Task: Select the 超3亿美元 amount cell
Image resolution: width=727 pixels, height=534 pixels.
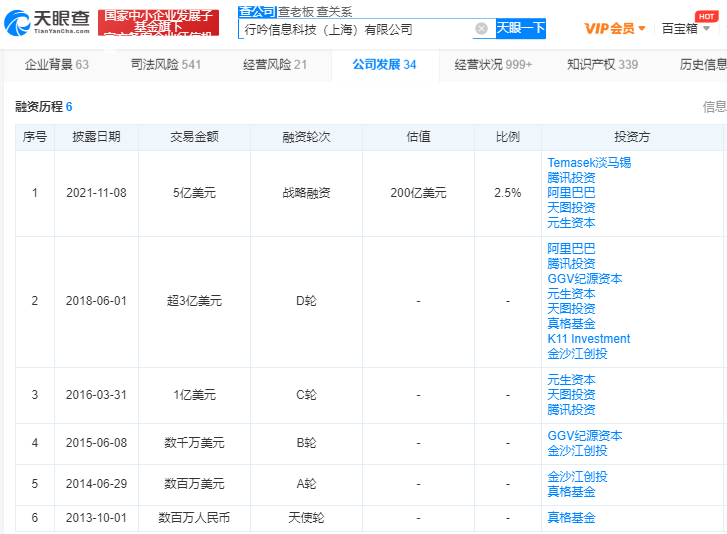Action: [x=194, y=301]
